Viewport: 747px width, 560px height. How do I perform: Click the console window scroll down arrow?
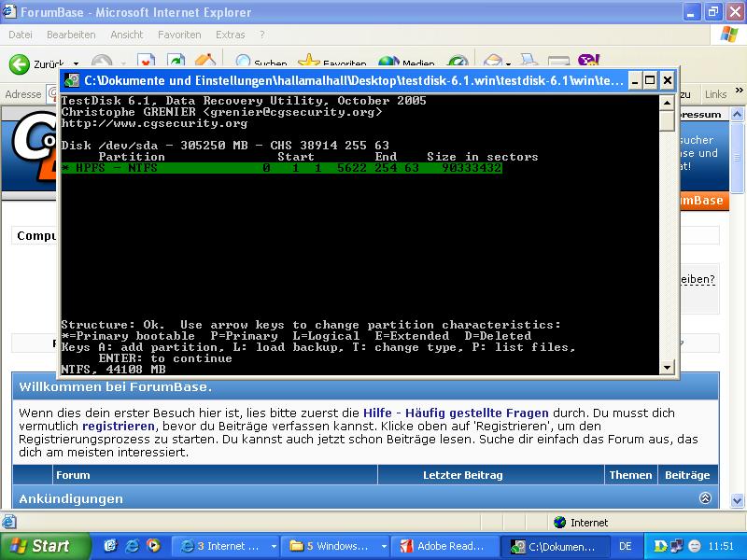(x=667, y=367)
